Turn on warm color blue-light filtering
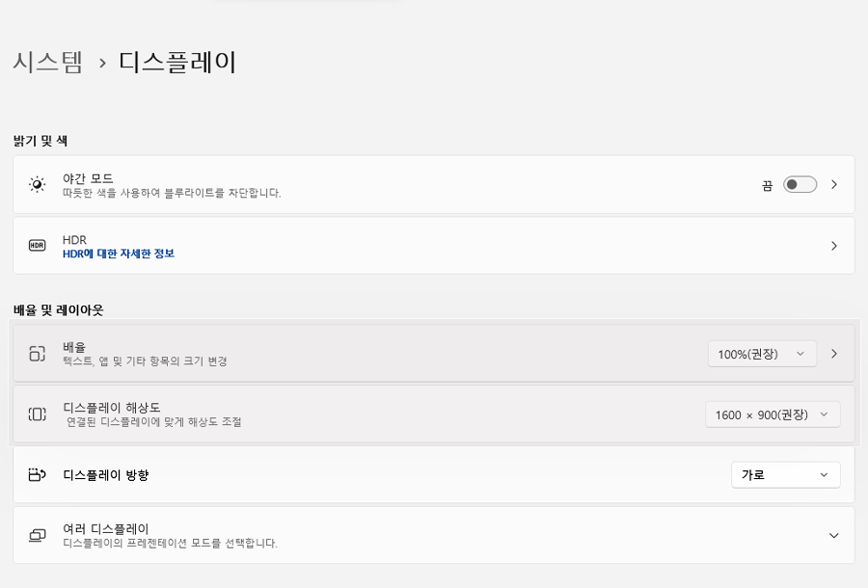This screenshot has width=868, height=588. tap(800, 183)
